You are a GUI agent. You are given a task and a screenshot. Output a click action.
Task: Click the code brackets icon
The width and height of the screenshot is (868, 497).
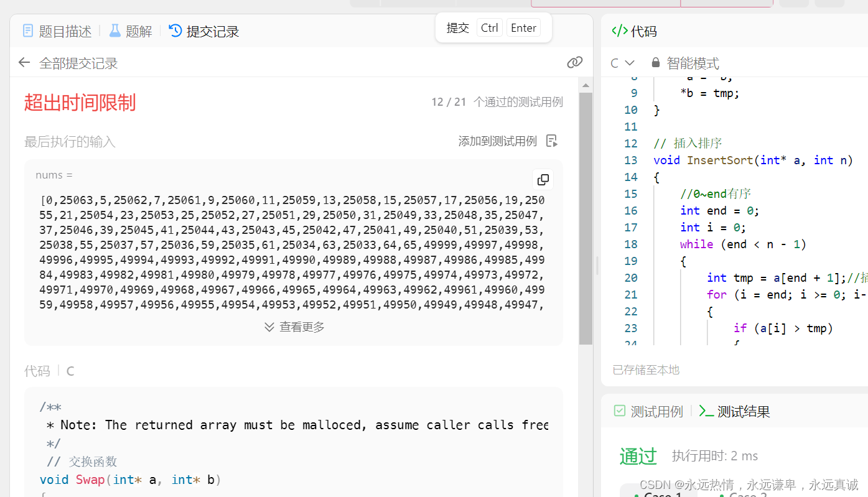click(620, 30)
